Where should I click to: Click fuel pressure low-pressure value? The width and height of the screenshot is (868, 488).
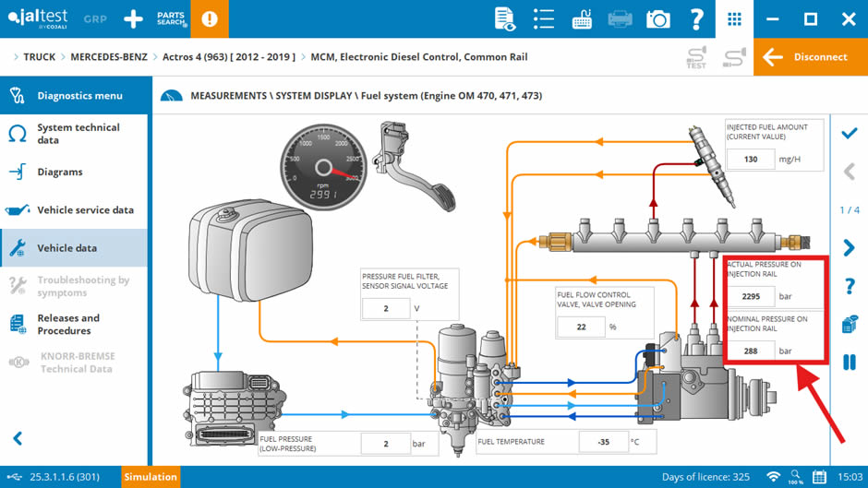click(x=386, y=444)
